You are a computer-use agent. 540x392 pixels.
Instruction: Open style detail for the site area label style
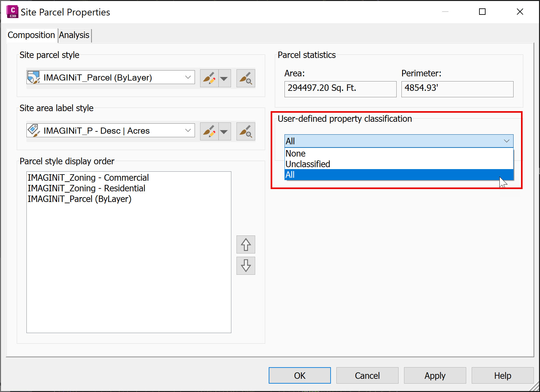[x=246, y=131]
